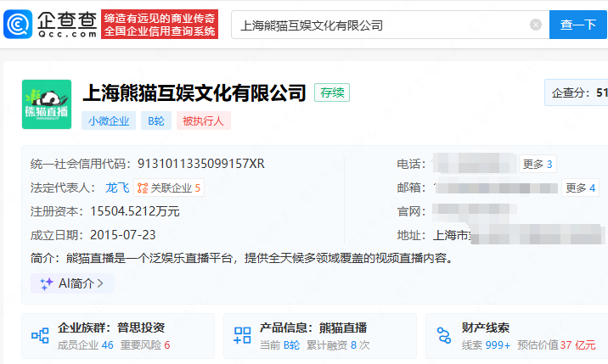Click the AI sparkle icon
Image resolution: width=608 pixels, height=364 pixels.
pyautogui.click(x=47, y=283)
